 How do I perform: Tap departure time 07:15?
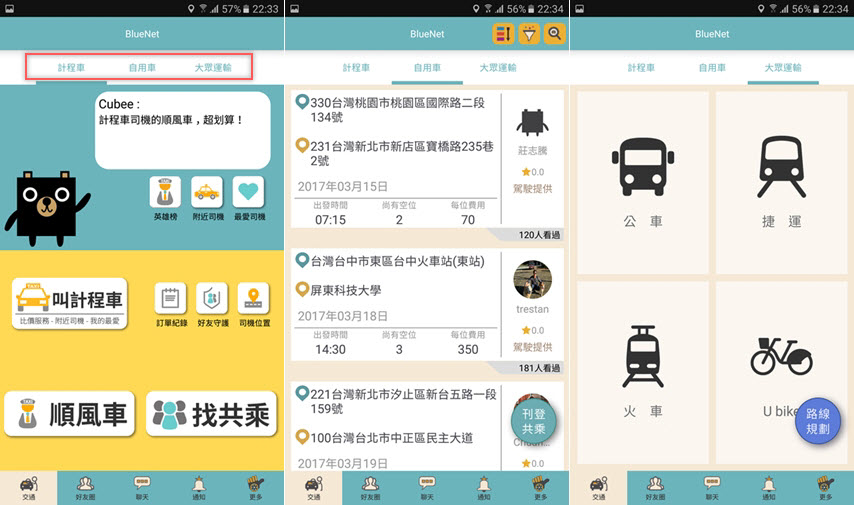click(330, 220)
